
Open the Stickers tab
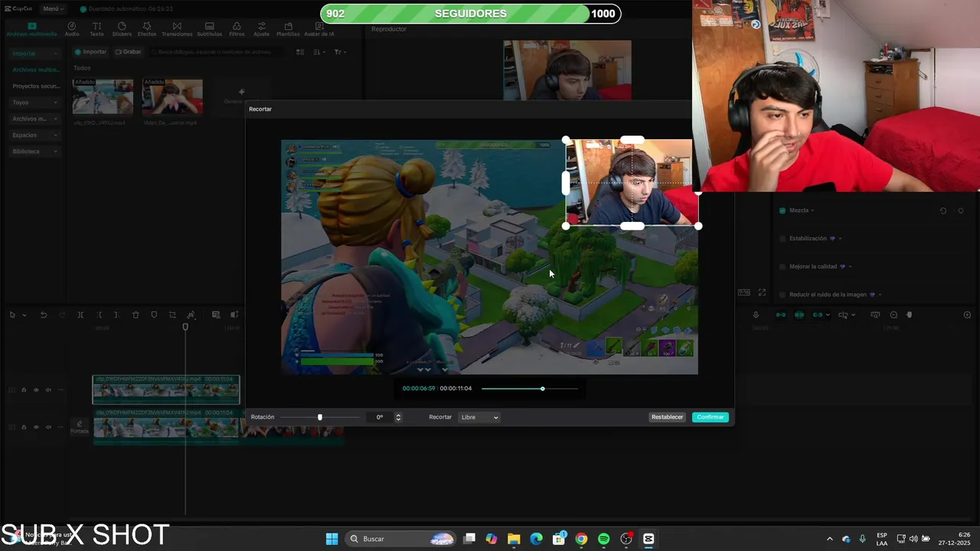122,29
